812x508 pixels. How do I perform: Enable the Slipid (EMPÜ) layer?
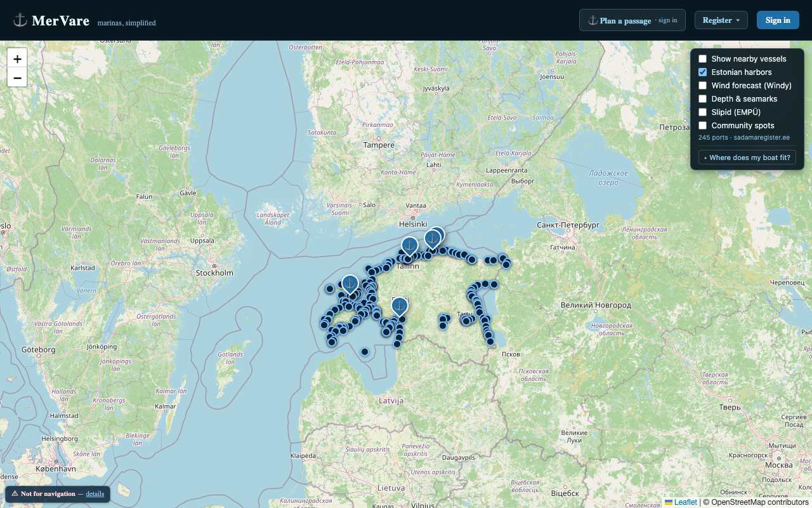[703, 112]
